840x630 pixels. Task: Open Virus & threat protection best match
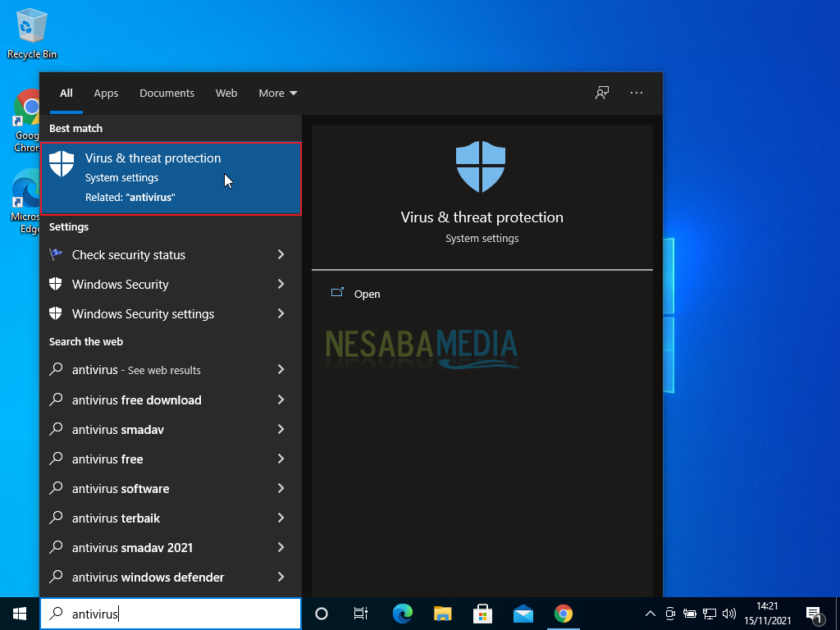[171, 178]
